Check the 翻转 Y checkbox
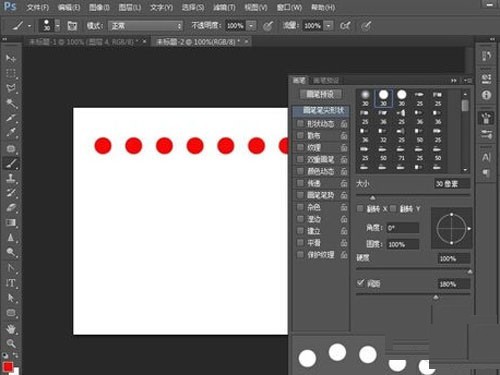 point(393,209)
